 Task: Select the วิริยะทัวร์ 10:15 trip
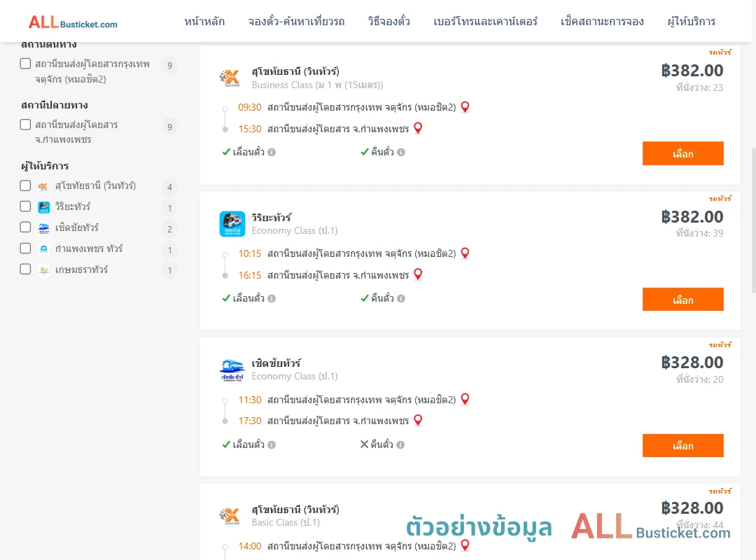click(682, 300)
